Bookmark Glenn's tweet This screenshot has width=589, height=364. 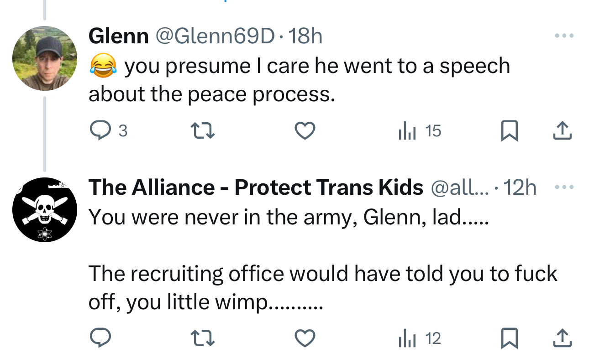coord(509,131)
